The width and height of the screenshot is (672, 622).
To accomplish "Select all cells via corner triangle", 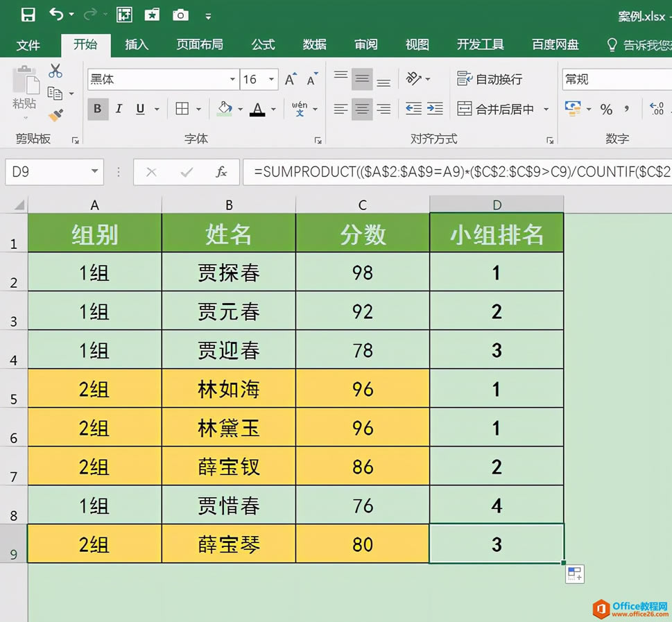I will point(19,205).
